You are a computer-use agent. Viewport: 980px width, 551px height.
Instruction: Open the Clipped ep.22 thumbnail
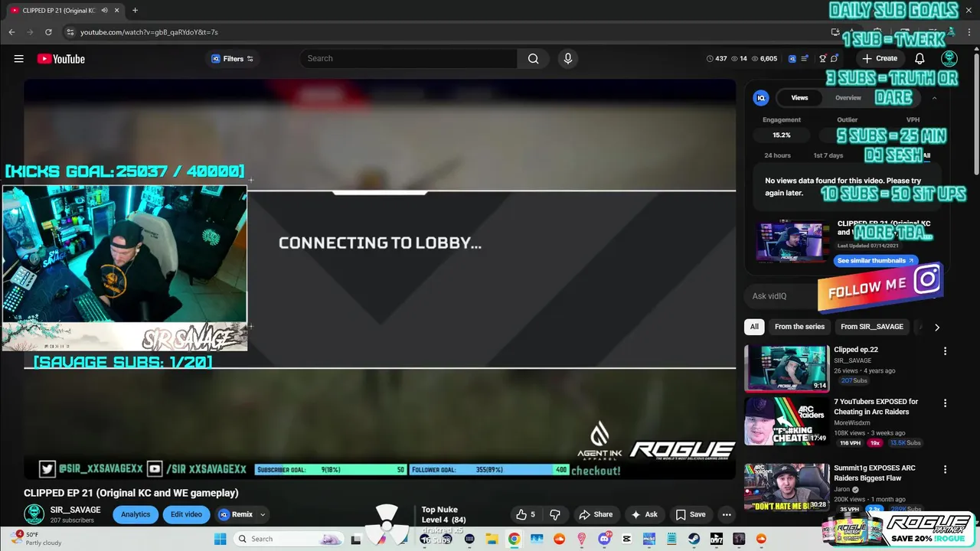786,368
